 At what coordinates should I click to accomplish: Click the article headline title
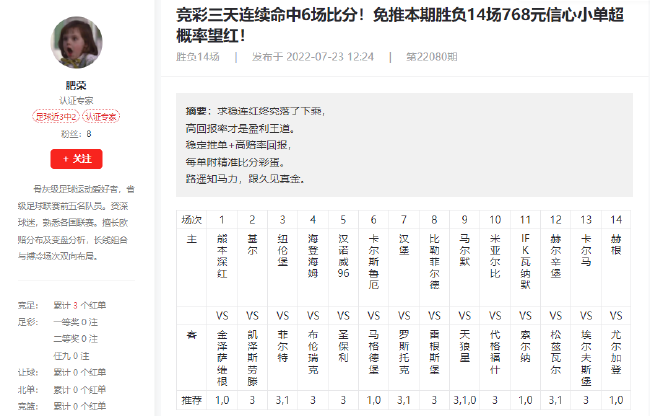(400, 25)
